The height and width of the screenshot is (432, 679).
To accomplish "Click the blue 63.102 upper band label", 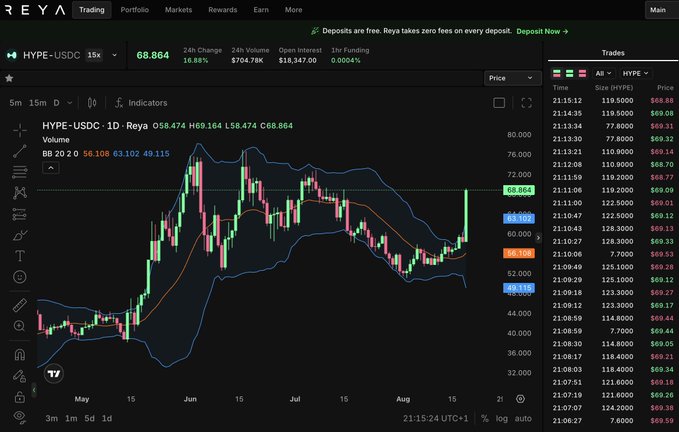I will coord(519,218).
